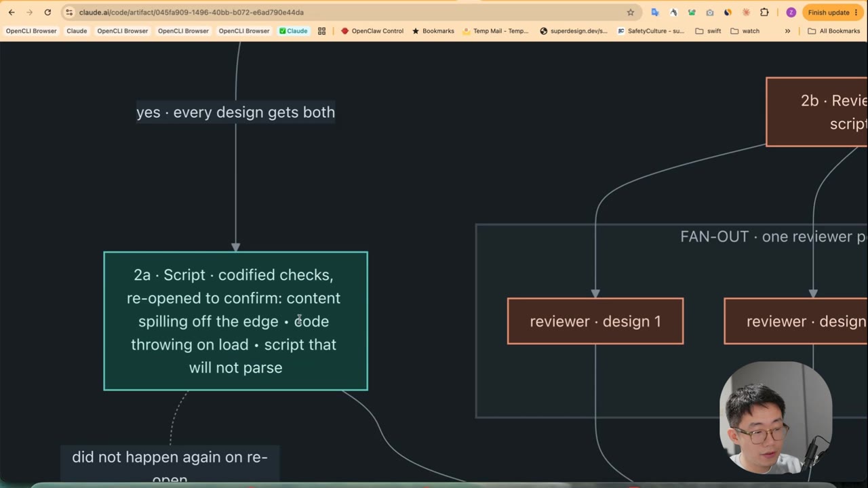Open the purple Z profile avatar

tap(791, 12)
